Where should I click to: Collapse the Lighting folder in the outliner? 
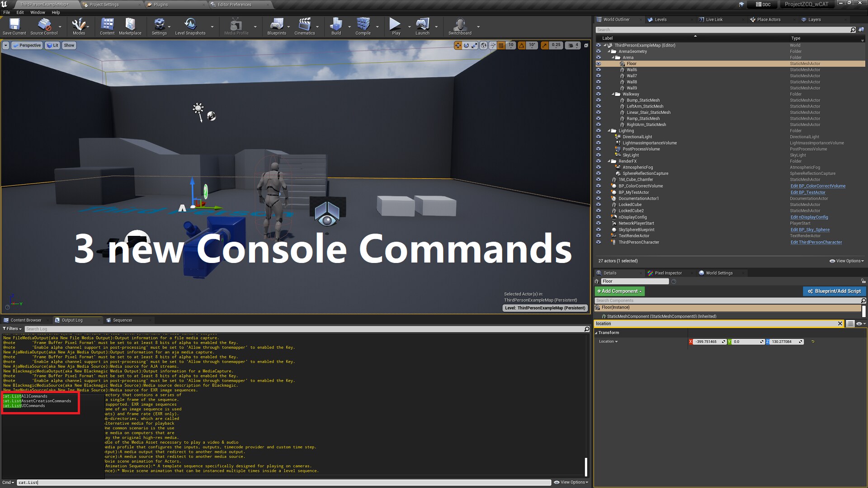pos(609,131)
